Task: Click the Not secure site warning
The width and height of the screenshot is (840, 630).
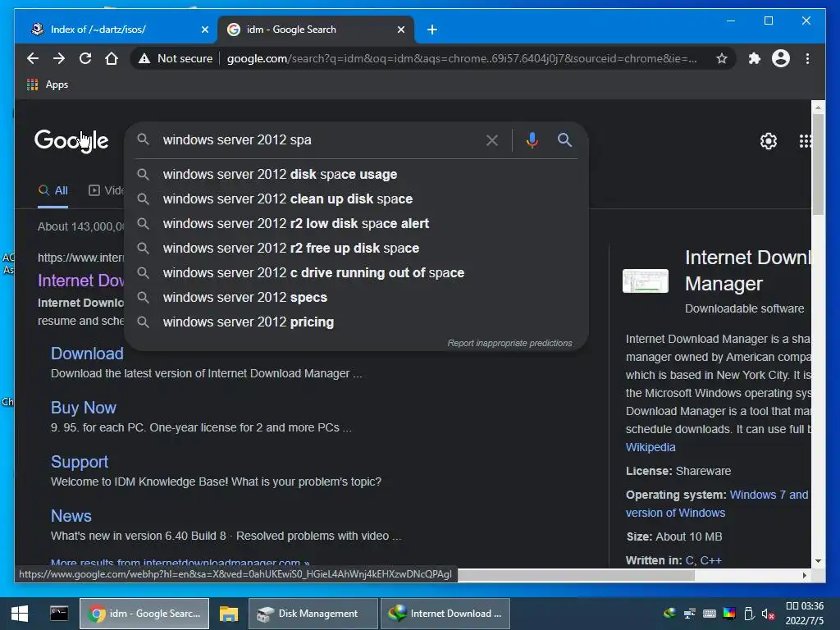Action: click(x=176, y=58)
